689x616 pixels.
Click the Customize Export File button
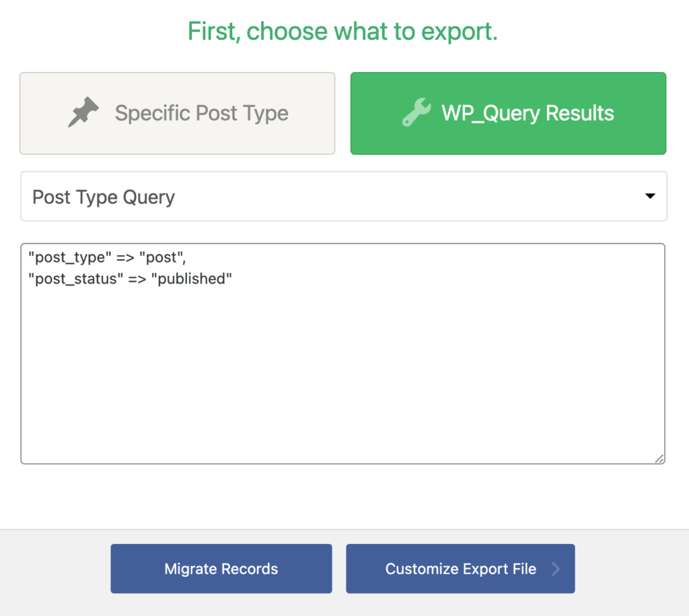[460, 569]
